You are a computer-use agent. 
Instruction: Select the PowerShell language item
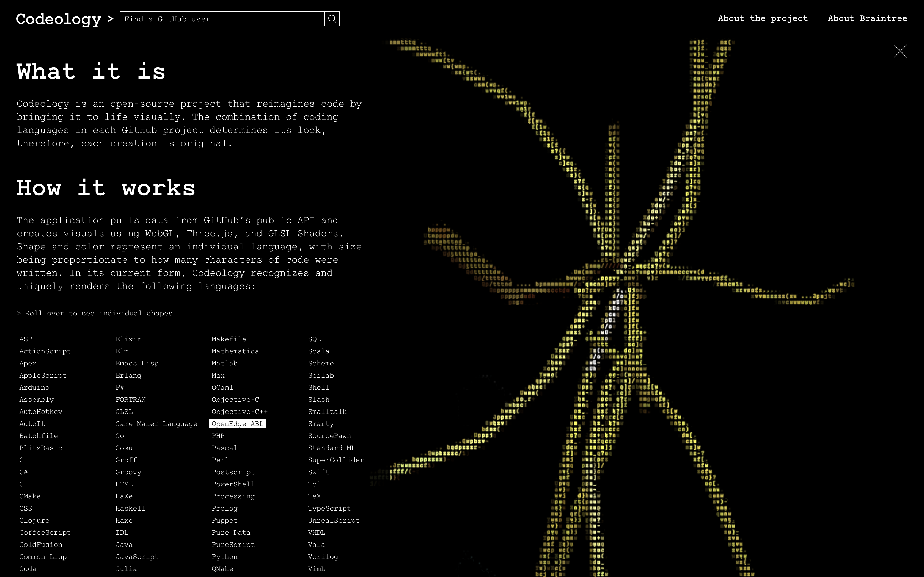(x=233, y=484)
